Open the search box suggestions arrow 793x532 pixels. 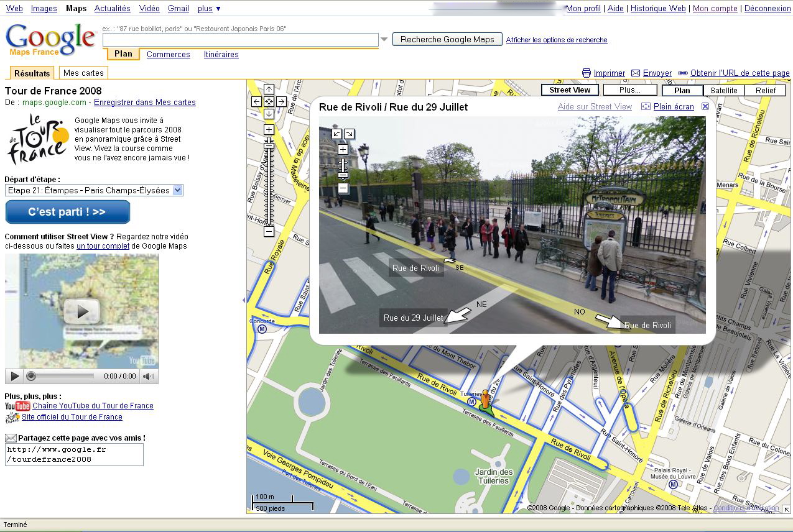pos(384,40)
